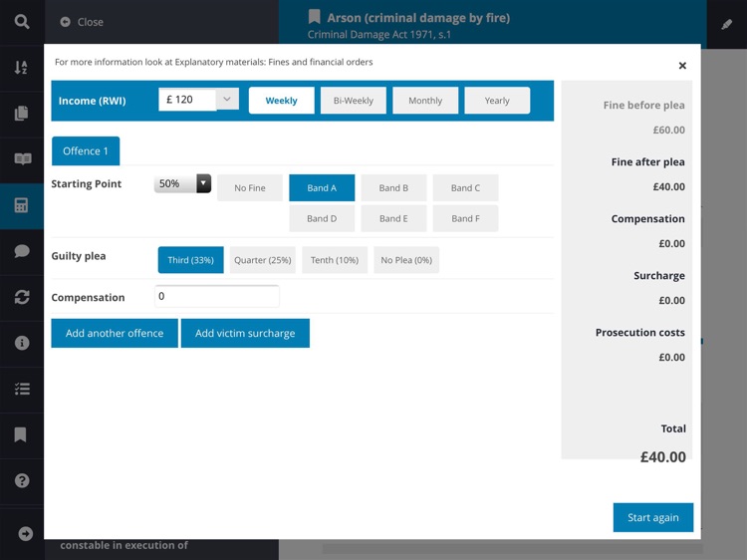Click the Fine after plea label
This screenshot has height=560, width=747.
pyautogui.click(x=648, y=162)
